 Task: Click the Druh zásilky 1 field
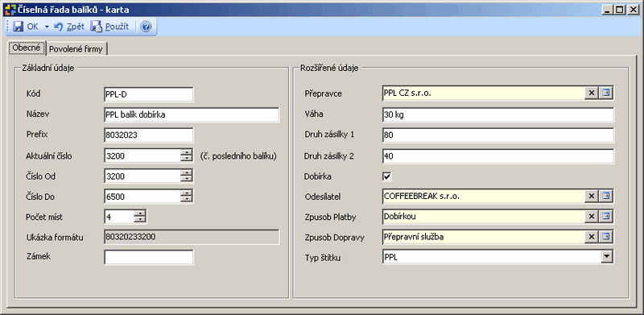click(498, 135)
